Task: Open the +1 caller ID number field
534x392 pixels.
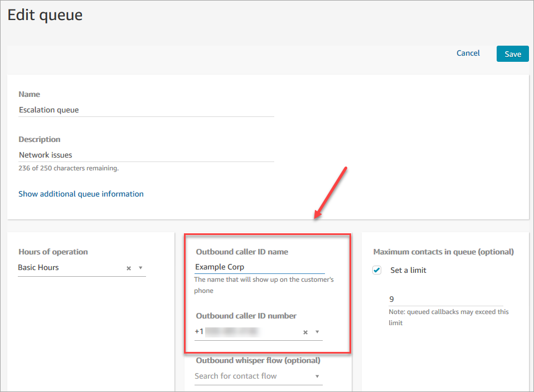Action: [245, 332]
